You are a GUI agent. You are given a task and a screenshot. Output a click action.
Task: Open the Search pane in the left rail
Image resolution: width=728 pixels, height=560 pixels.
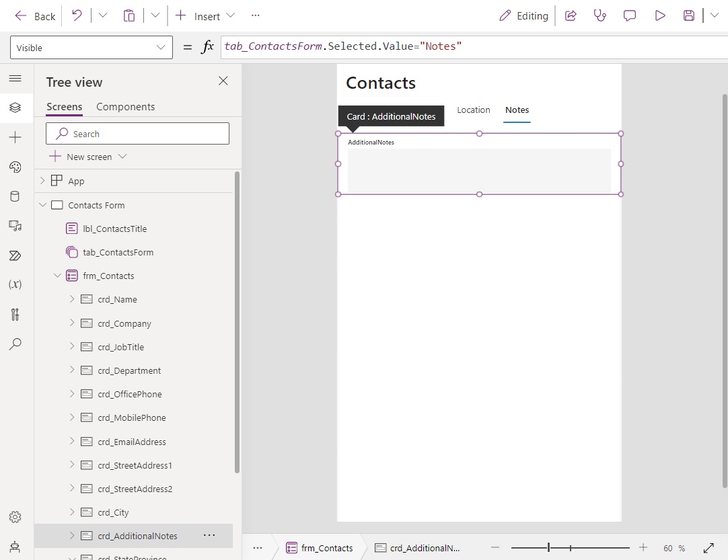(15, 344)
